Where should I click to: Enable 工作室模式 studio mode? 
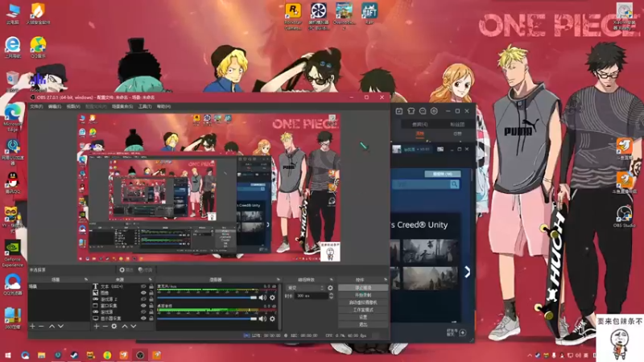[x=363, y=310]
